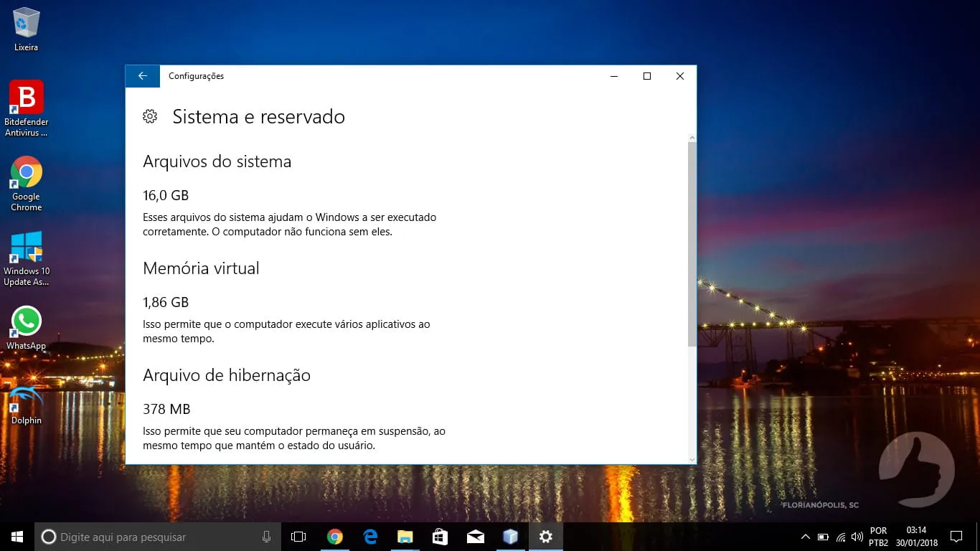Select the Dolphin desktop shortcut
The image size is (980, 551).
point(27,405)
